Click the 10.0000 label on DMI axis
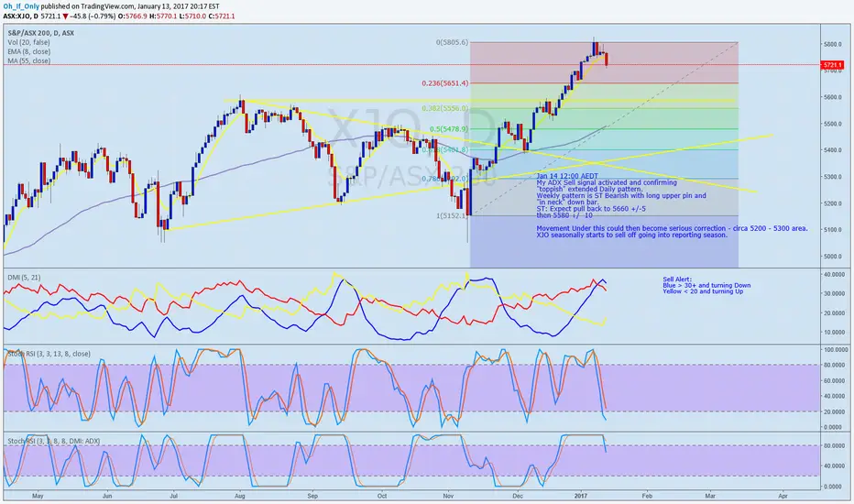Viewport: 854px width, 504px height. (x=835, y=333)
